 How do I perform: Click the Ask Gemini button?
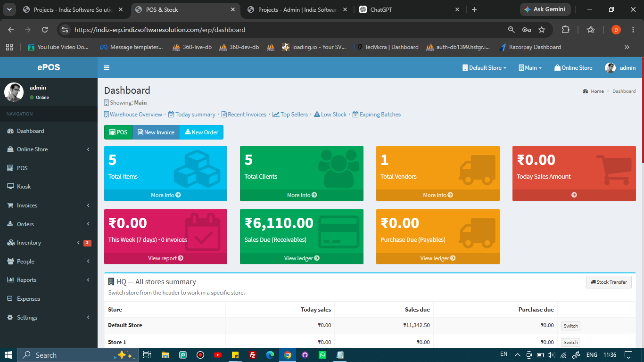pos(545,9)
